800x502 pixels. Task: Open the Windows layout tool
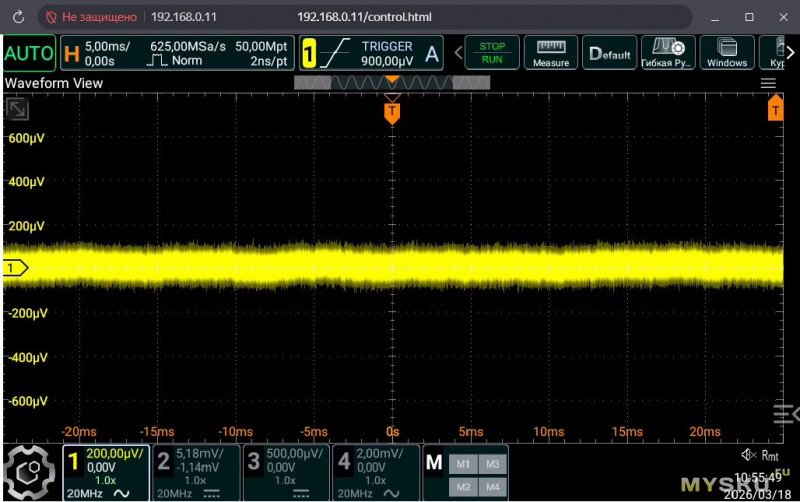tap(727, 53)
